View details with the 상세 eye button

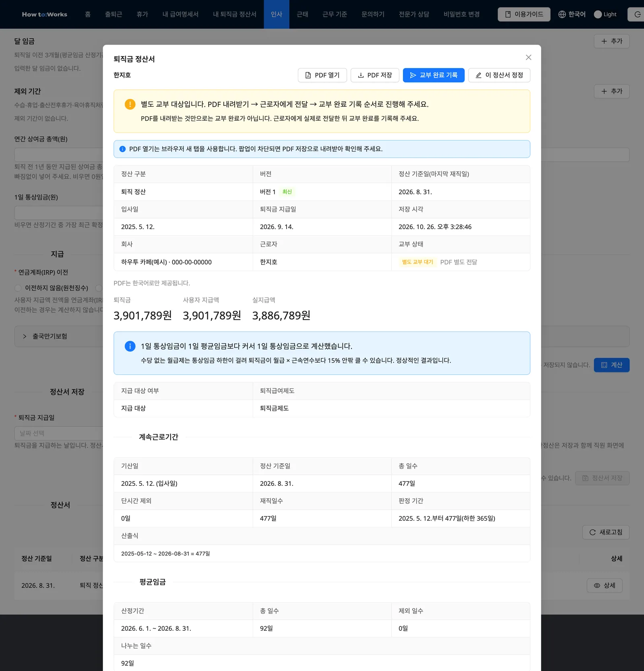[x=605, y=586]
